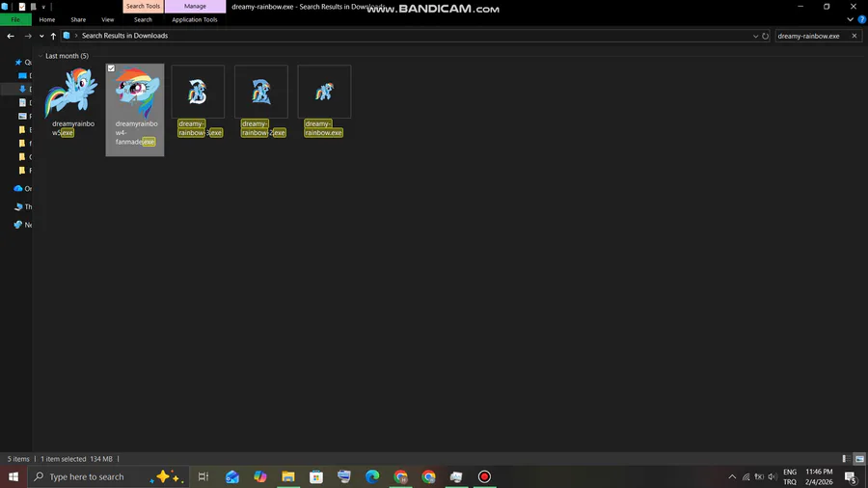
Task: Open the File menu
Action: [15, 19]
